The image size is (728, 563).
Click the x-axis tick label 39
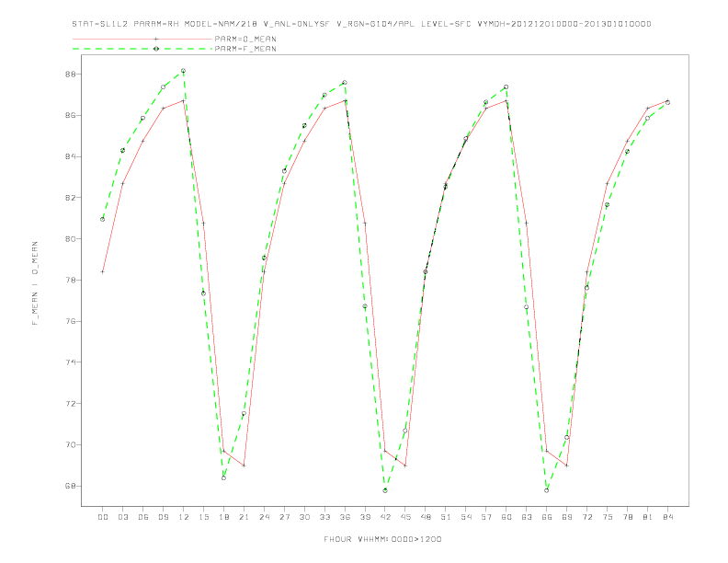365,517
